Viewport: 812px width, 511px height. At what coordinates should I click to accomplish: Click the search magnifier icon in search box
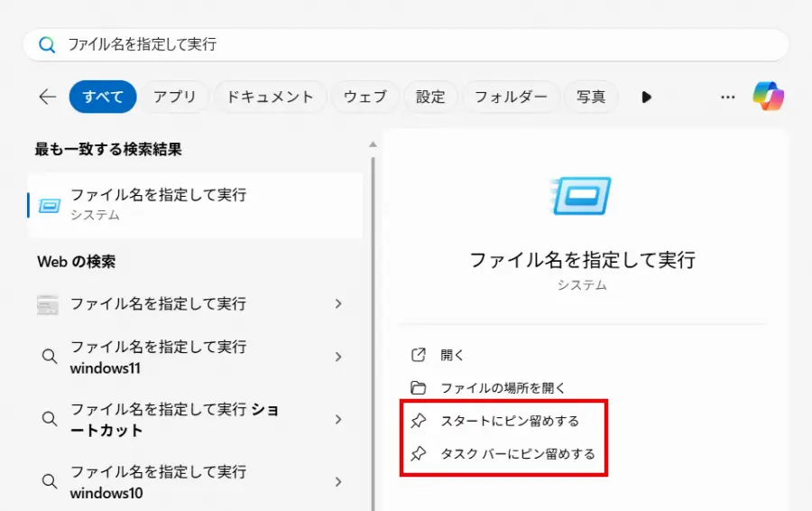(x=47, y=44)
